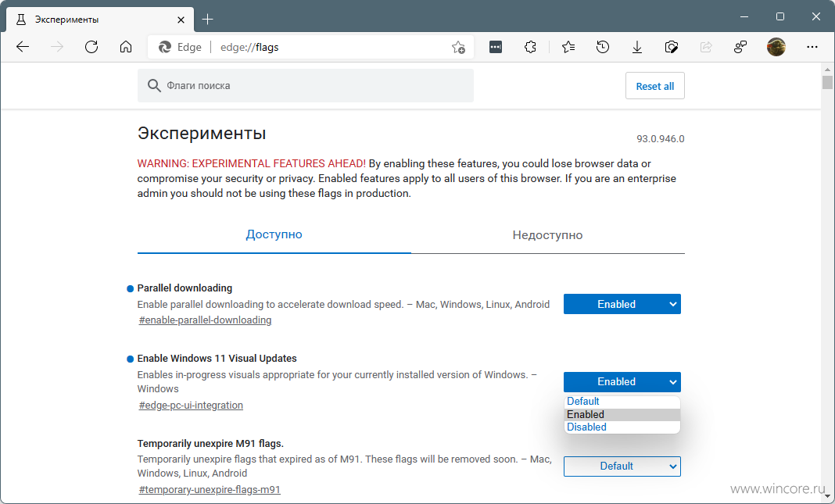Choose Default in the open dropdown list

pyautogui.click(x=622, y=402)
